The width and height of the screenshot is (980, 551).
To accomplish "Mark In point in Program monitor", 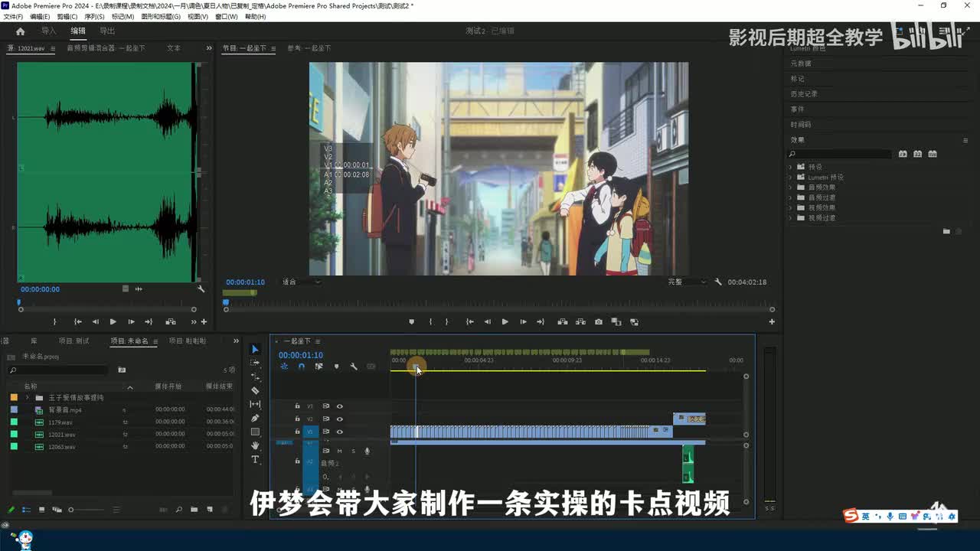I will [430, 321].
